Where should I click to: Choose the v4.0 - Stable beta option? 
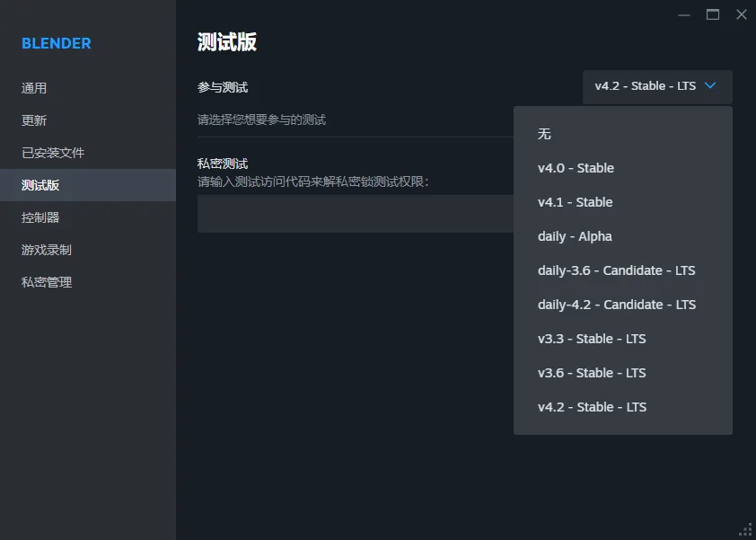[576, 167]
